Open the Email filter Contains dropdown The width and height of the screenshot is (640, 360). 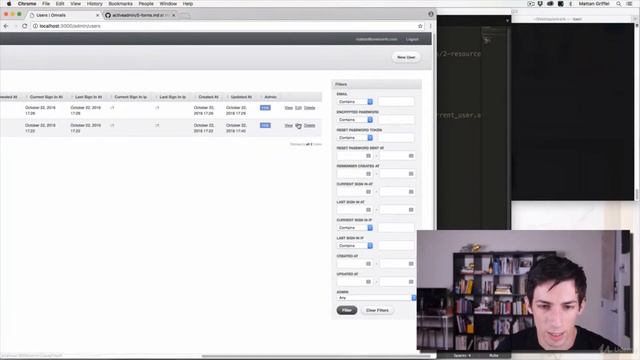pyautogui.click(x=355, y=102)
